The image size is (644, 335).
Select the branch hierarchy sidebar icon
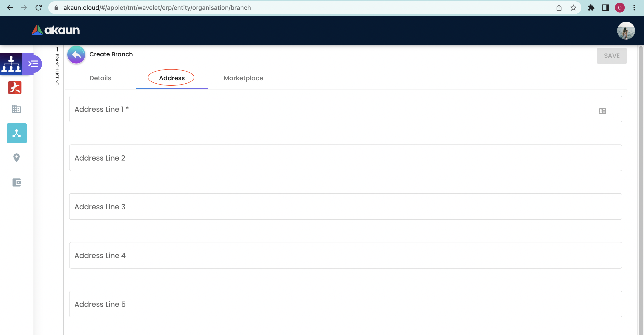point(17,133)
